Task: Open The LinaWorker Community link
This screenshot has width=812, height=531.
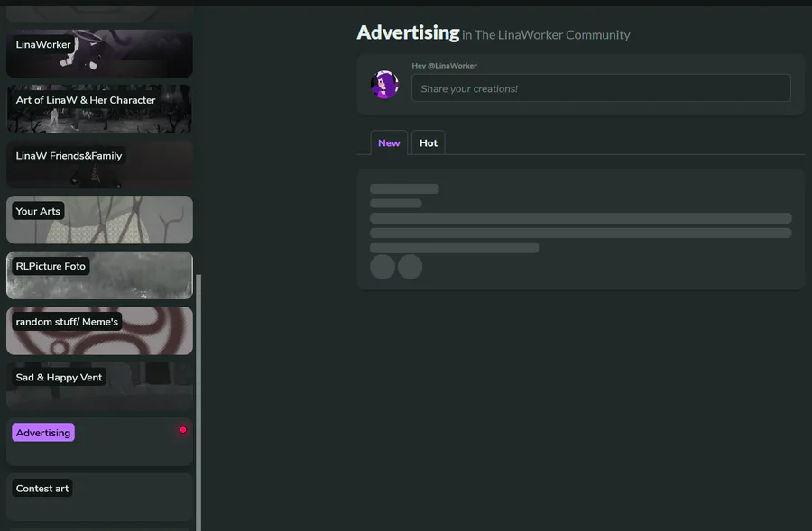Action: click(552, 34)
